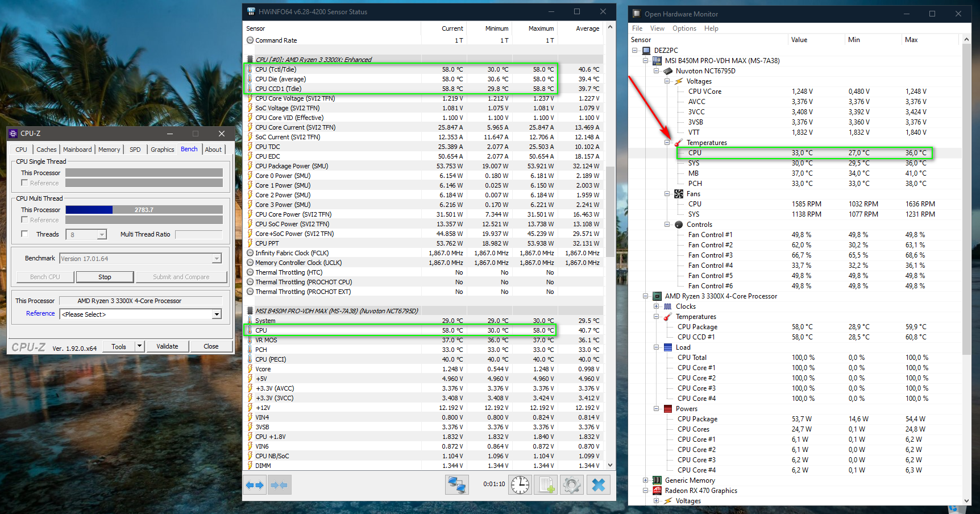Click the MSI B450M motherboard icon
Viewport: 980px width, 514px height.
(x=657, y=61)
